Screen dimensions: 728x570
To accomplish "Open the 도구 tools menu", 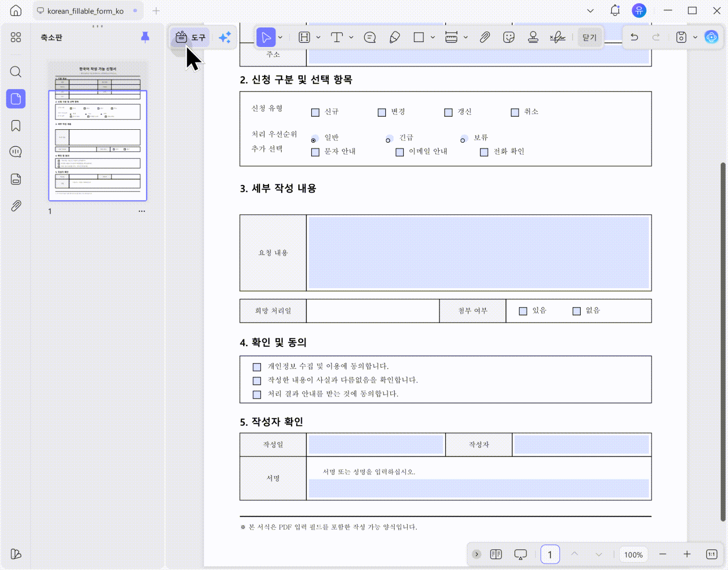I will [190, 37].
